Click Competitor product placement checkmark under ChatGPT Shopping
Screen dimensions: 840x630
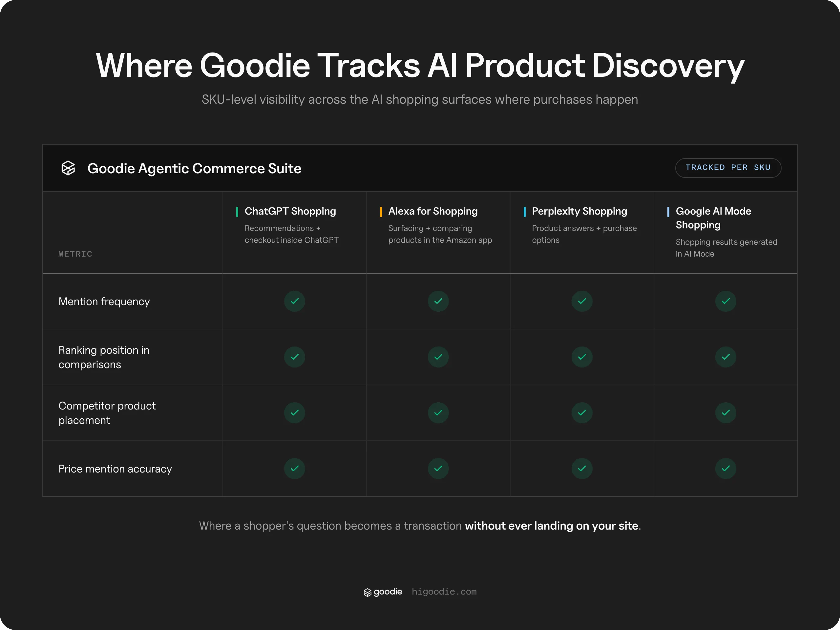click(295, 413)
